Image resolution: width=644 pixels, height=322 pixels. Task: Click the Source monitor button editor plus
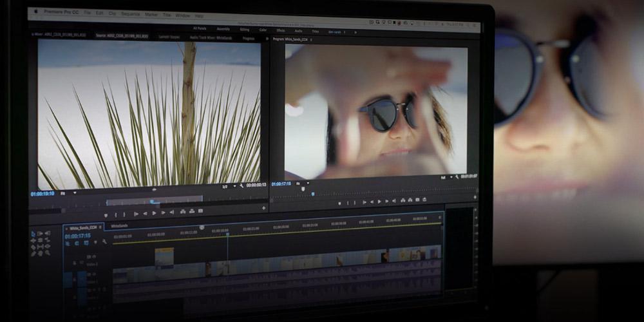click(263, 208)
